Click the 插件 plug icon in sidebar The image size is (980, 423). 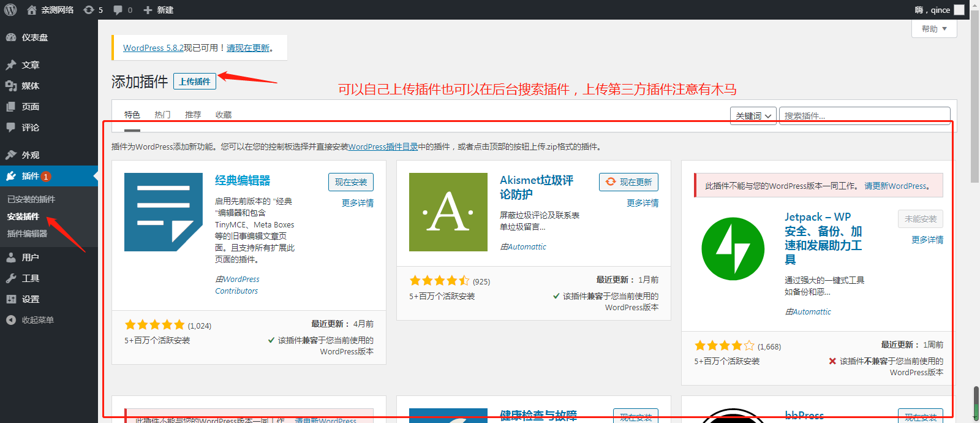(x=11, y=176)
